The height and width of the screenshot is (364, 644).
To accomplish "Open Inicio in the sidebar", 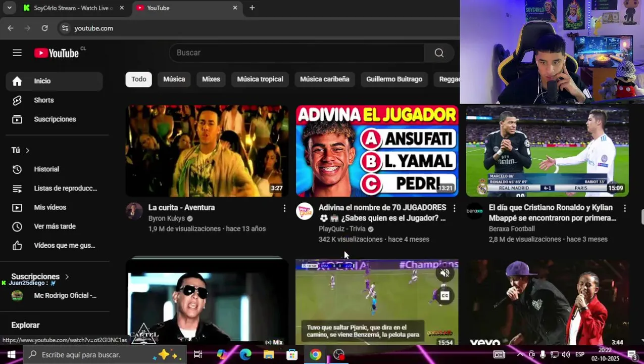I will (55, 81).
